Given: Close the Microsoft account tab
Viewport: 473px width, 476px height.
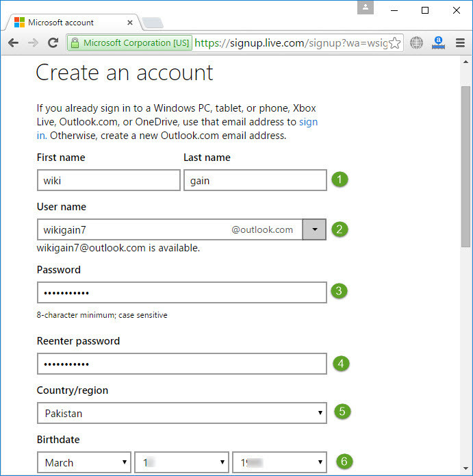Looking at the screenshot, I should click(x=130, y=23).
